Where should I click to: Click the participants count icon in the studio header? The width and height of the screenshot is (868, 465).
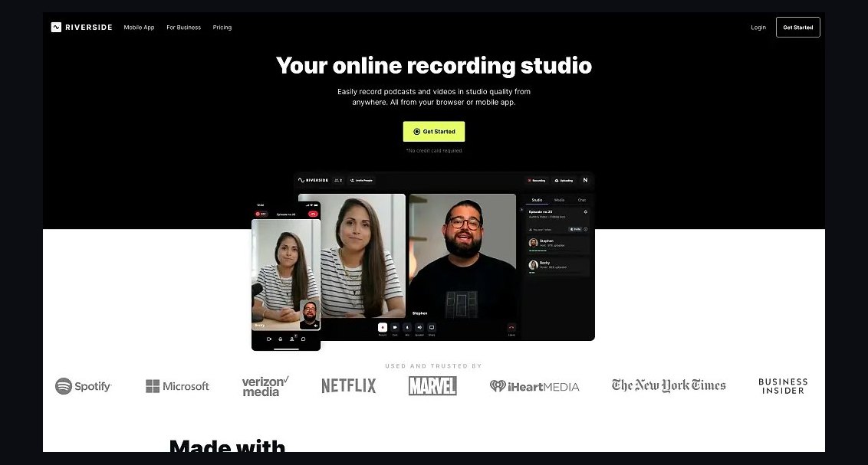338,180
